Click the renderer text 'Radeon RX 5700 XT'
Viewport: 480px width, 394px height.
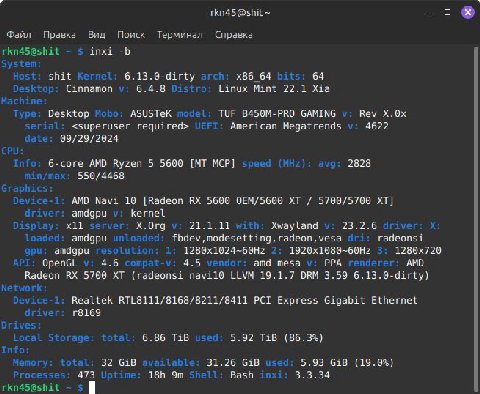75,275
